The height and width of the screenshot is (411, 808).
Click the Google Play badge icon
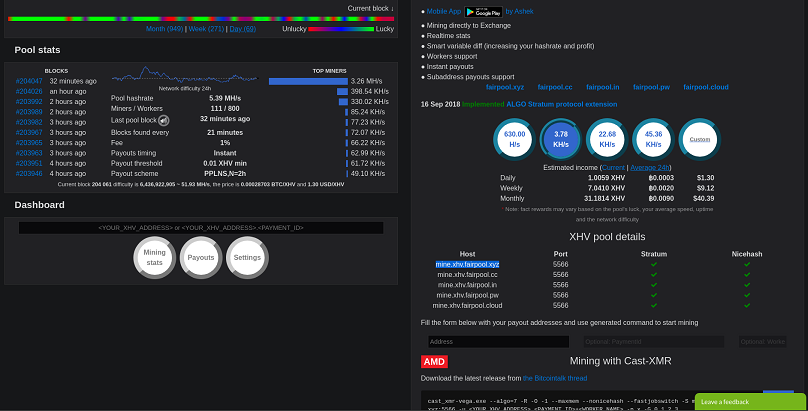click(483, 12)
